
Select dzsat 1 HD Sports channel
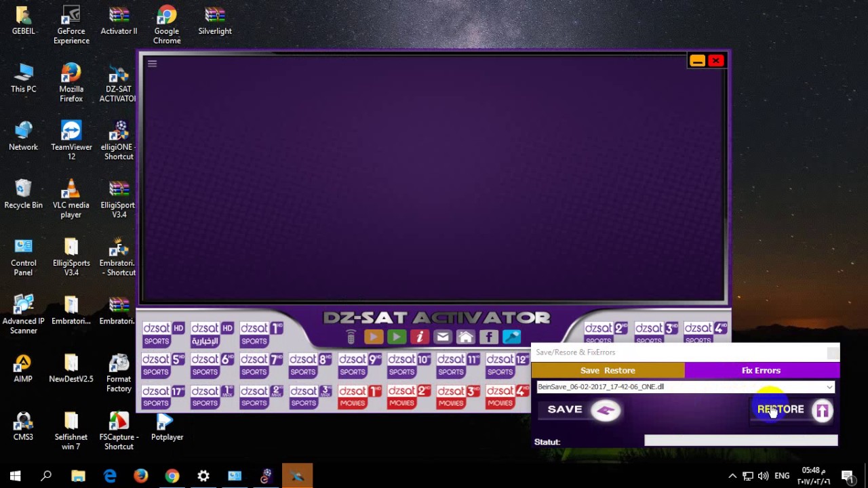pos(261,333)
